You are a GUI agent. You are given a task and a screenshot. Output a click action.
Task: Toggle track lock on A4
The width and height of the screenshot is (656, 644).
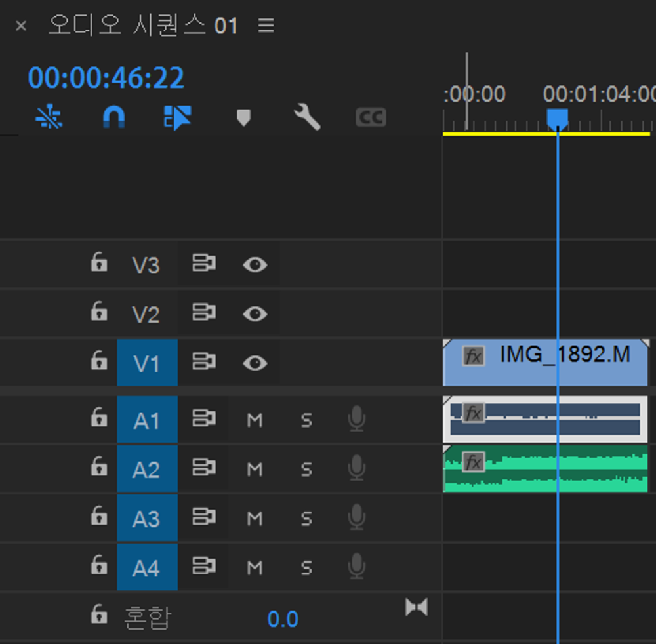tap(99, 565)
